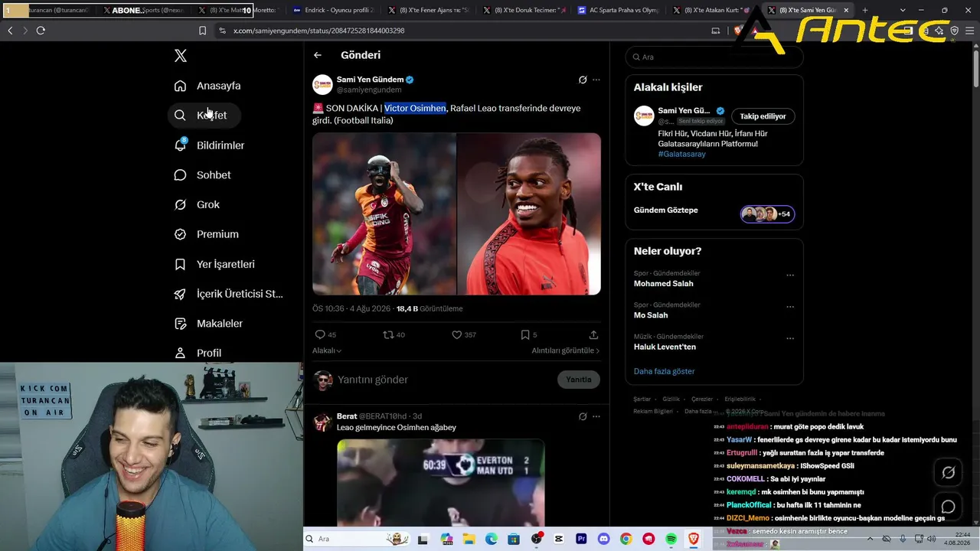This screenshot has width=980, height=551.
Task: Open a new browser tab
Action: tap(865, 11)
